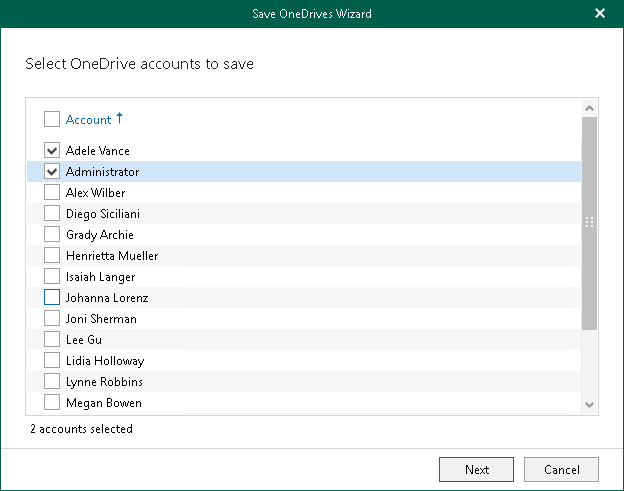Tick the Alex Wilber checkbox

coord(52,193)
